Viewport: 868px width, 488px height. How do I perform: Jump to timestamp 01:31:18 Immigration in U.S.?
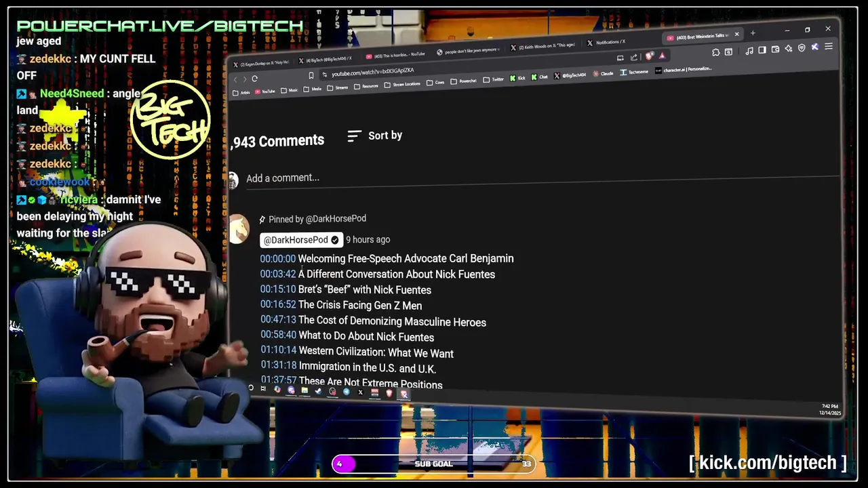pyautogui.click(x=279, y=366)
